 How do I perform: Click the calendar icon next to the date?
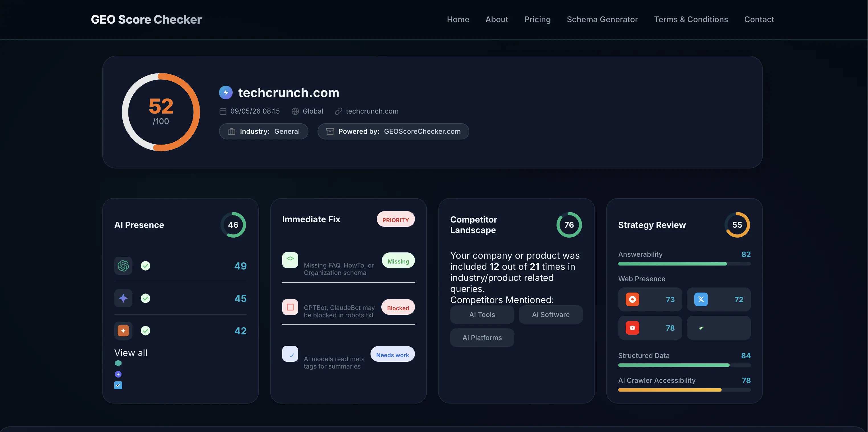coord(223,112)
